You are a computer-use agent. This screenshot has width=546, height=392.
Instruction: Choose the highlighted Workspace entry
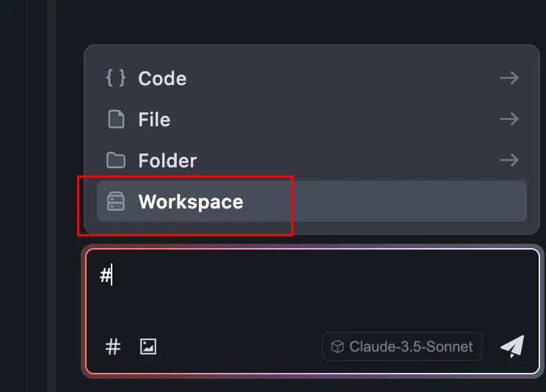coord(190,202)
